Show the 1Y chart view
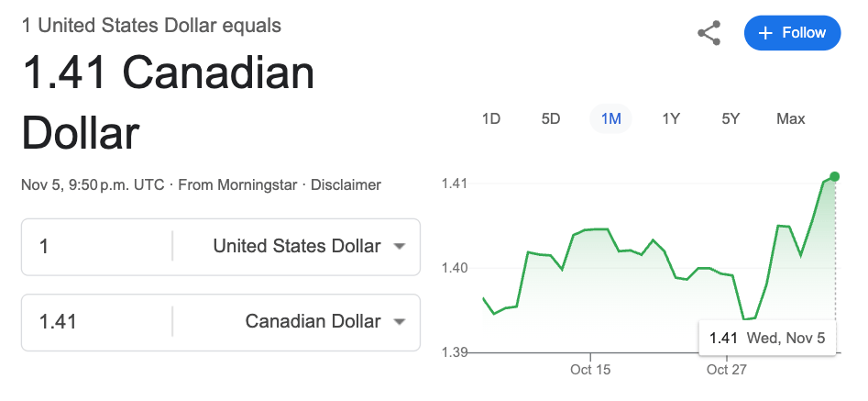The width and height of the screenshot is (868, 401). 671,118
